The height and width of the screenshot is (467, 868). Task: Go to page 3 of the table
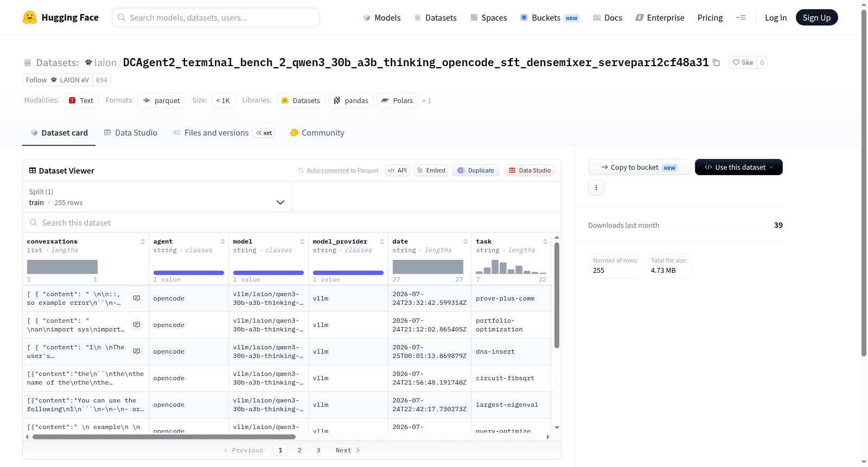318,450
